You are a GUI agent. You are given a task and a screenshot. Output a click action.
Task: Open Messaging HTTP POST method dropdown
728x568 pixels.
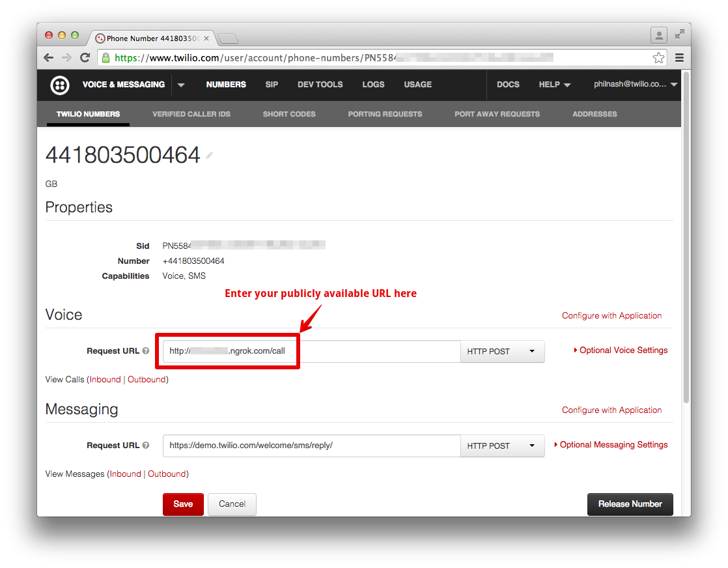502,446
